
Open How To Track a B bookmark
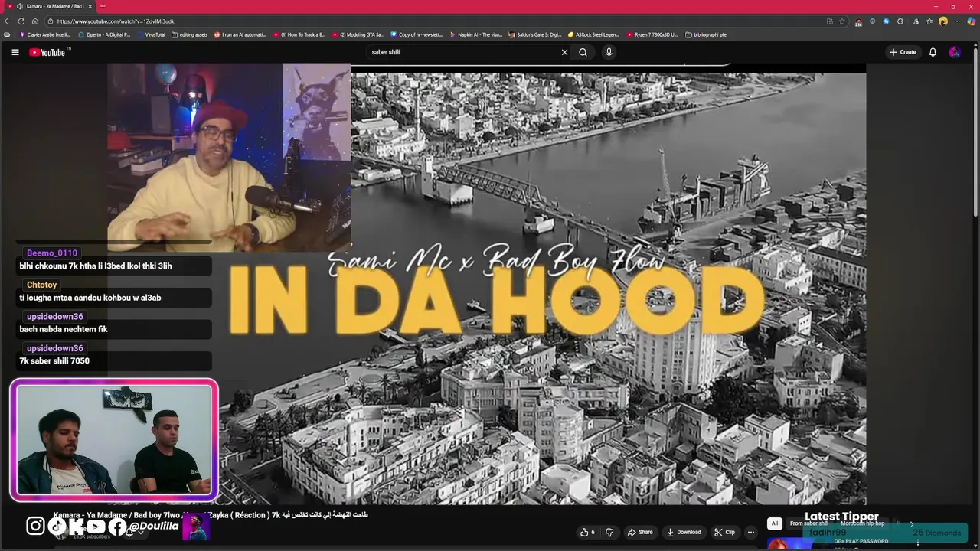click(x=299, y=34)
